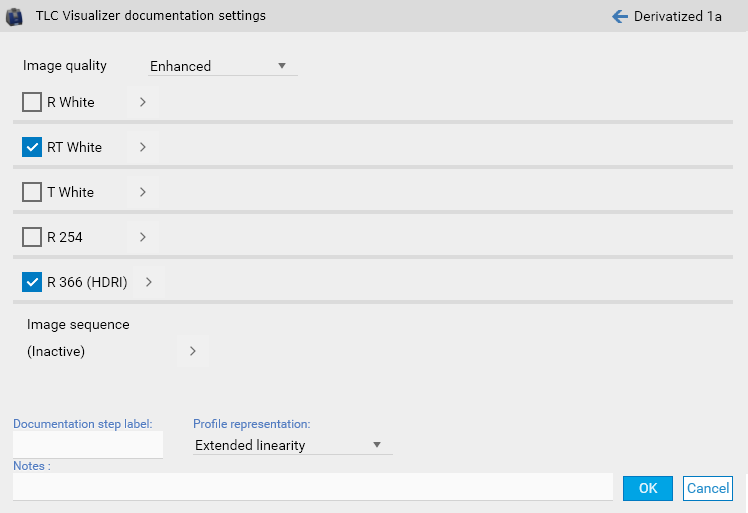Confirm settings with OK button

point(647,488)
